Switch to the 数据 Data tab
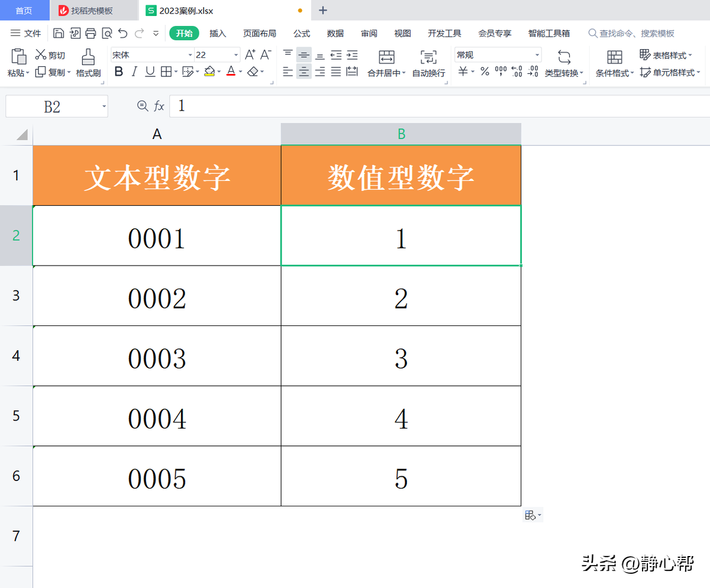Image resolution: width=710 pixels, height=588 pixels. point(335,33)
